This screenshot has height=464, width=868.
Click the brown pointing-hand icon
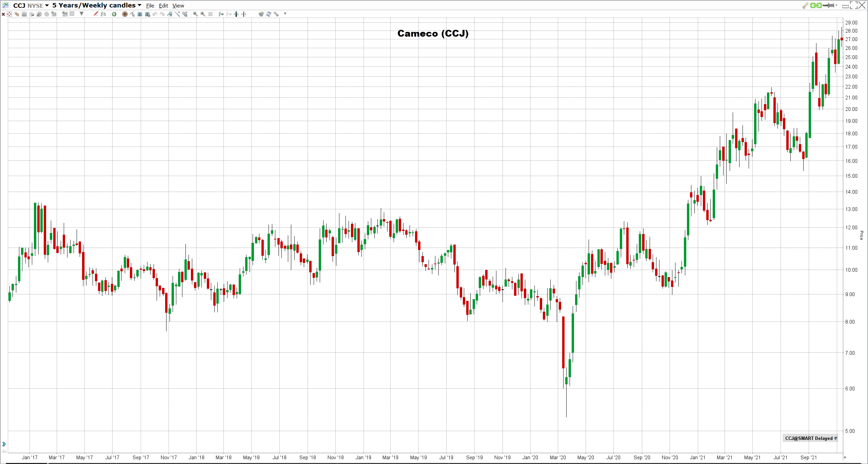click(17, 14)
